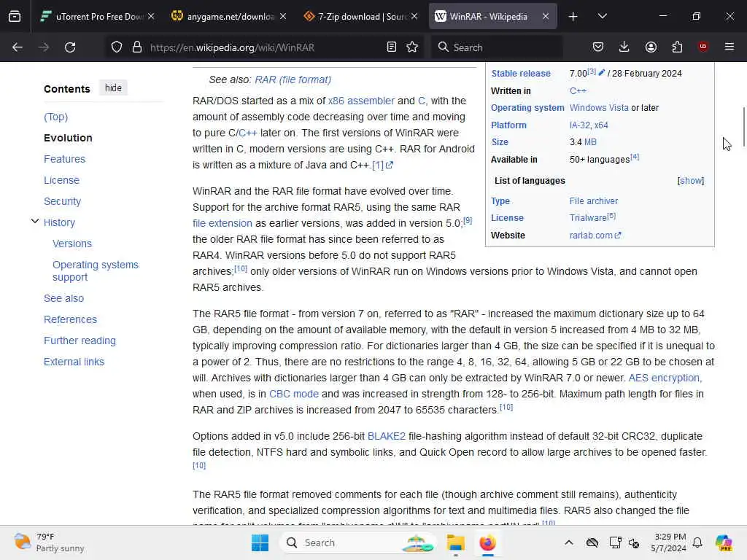Open BLAKE2 article link
Viewport: 747px width, 560px height.
387,436
